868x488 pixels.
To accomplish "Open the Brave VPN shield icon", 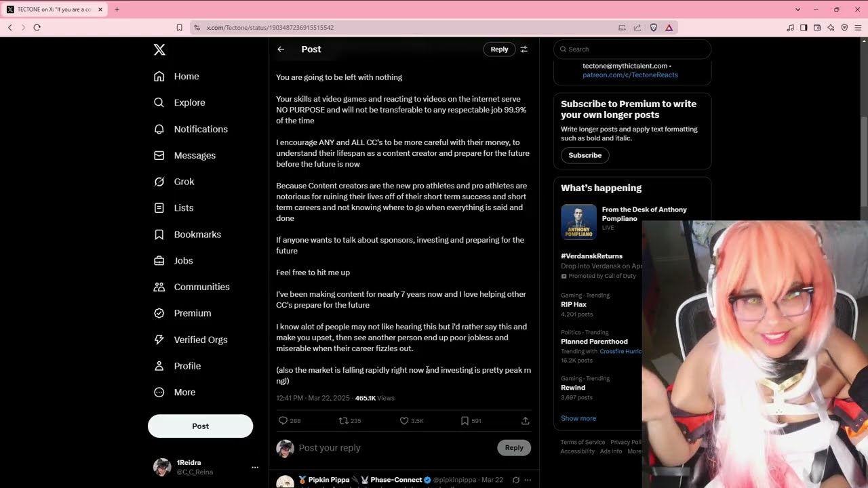I will [844, 28].
